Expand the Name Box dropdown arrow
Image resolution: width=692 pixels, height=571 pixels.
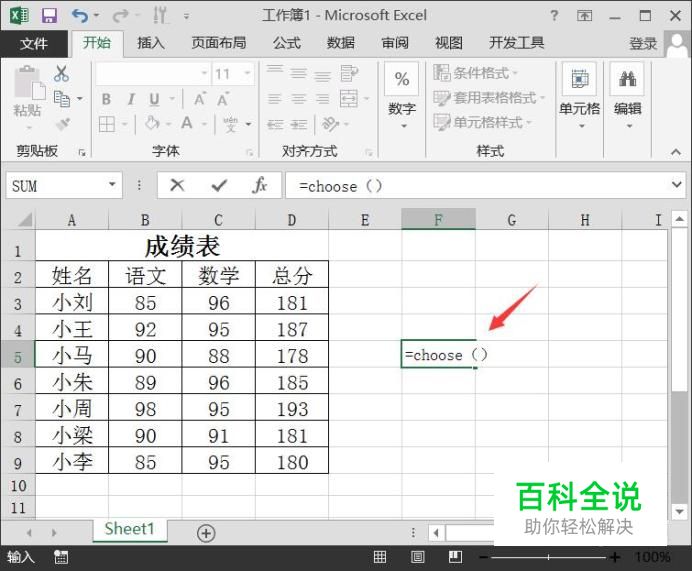[x=113, y=184]
